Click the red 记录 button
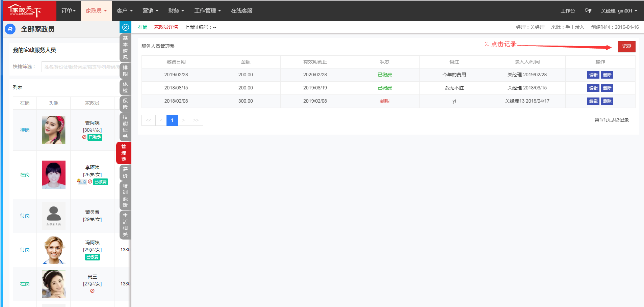Image resolution: width=644 pixels, height=307 pixels. tap(627, 47)
